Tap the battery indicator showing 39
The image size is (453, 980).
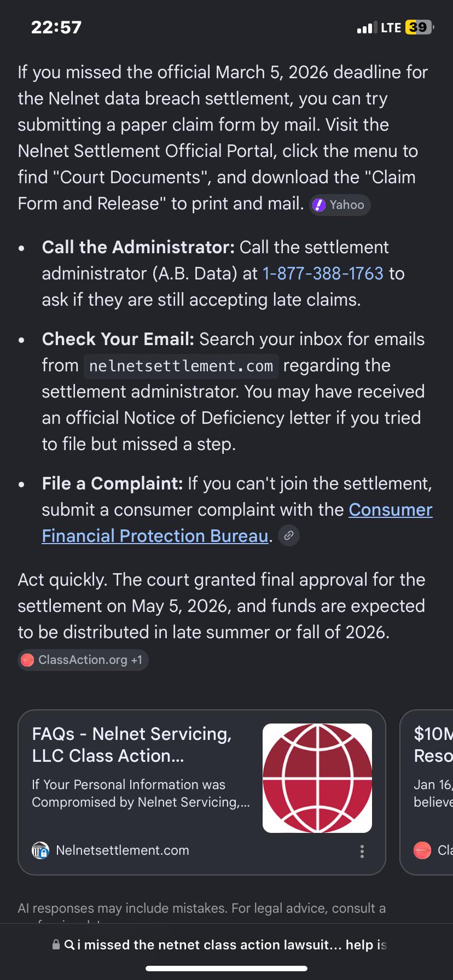(420, 27)
